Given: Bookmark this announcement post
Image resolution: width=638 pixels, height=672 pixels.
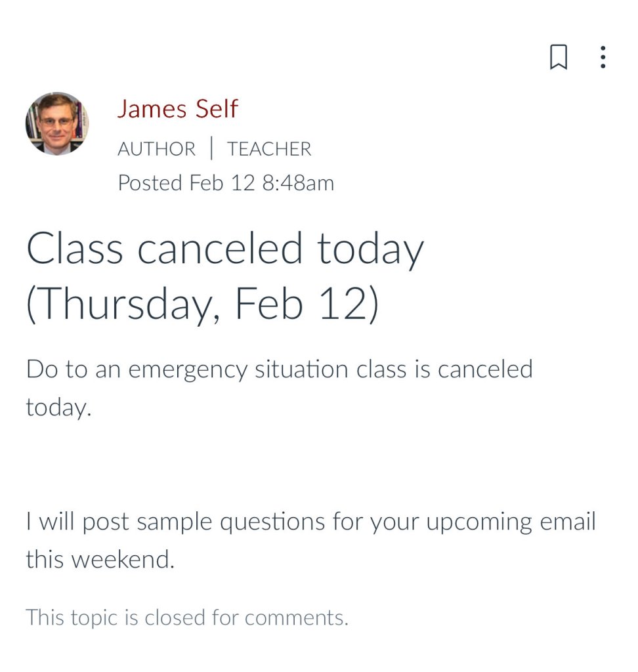Looking at the screenshot, I should tap(558, 58).
